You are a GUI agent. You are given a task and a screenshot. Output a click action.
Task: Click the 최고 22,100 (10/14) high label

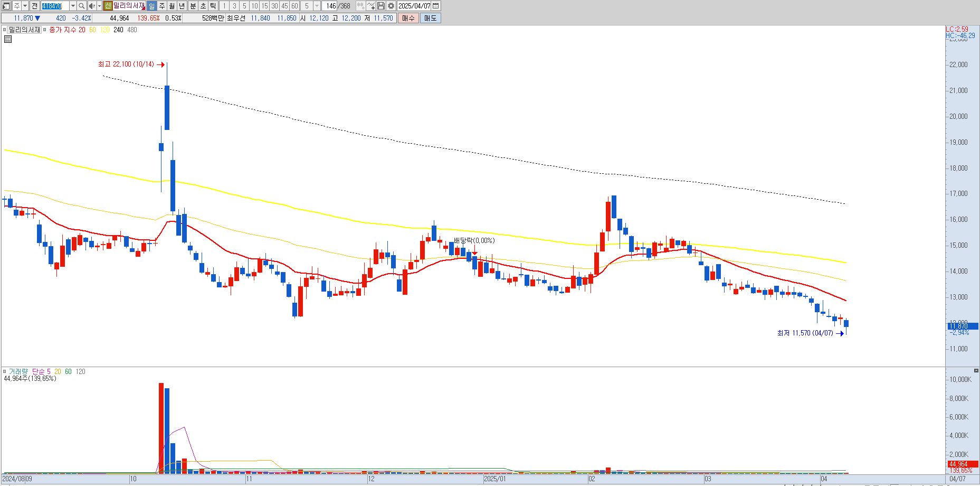coord(126,64)
